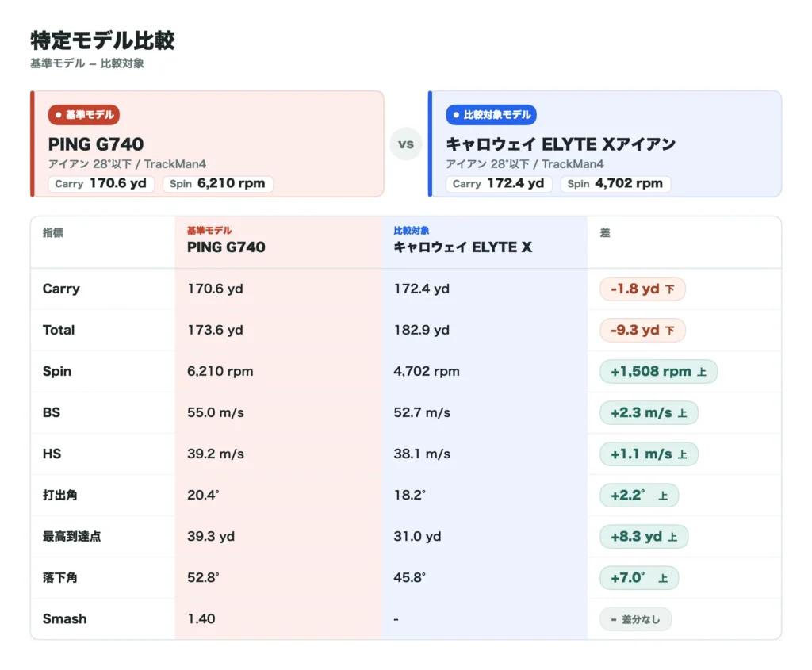Click the Total row label
Viewport: 812px width, 670px height.
(59, 330)
